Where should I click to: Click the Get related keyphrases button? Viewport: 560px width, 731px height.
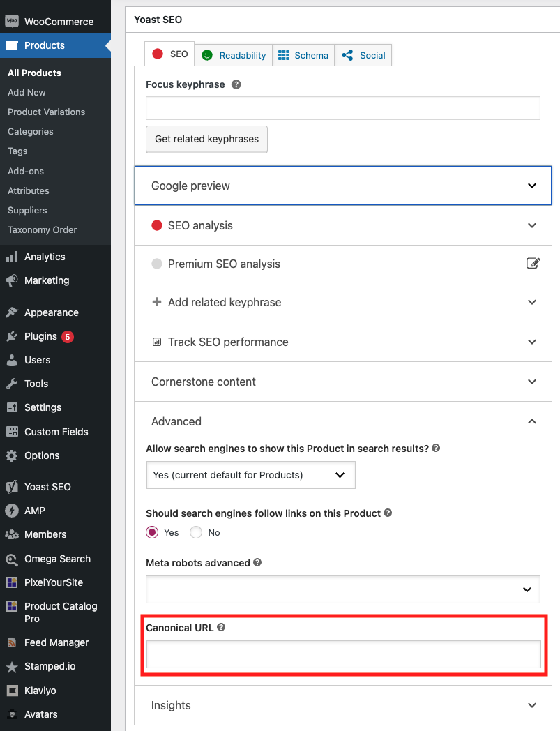206,140
